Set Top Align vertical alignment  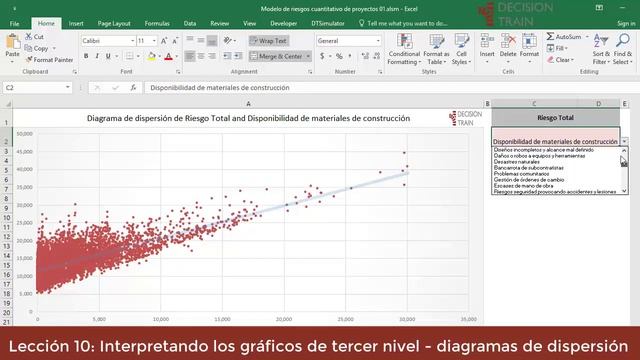tap(190, 40)
